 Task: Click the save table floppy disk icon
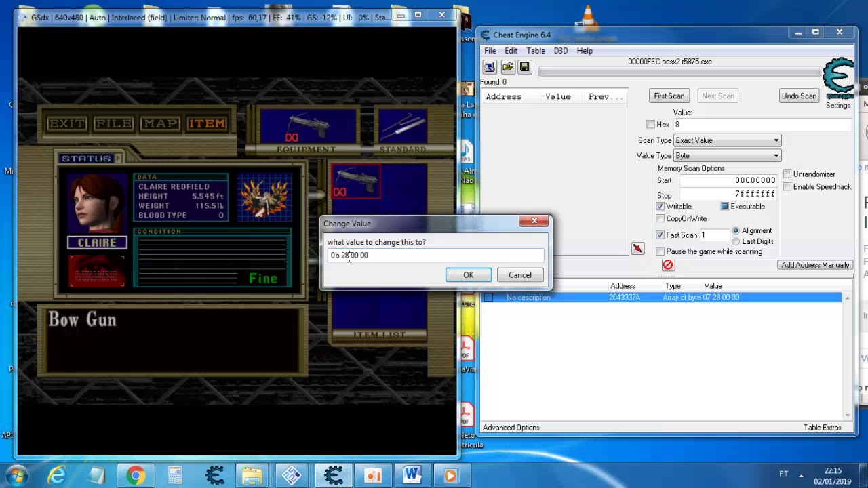pyautogui.click(x=524, y=66)
